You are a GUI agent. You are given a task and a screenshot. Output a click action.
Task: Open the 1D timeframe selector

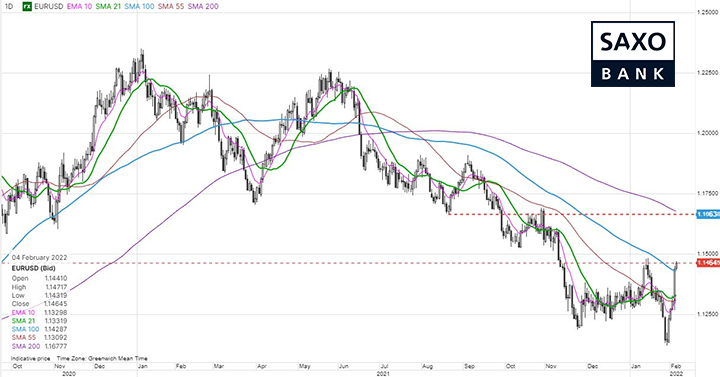(9, 6)
